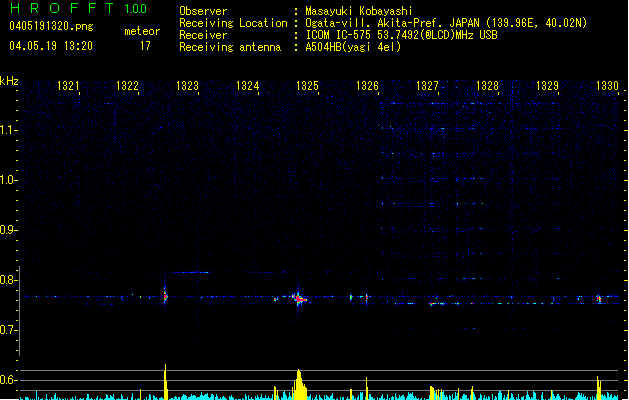Click time axis marker 1328
This screenshot has width=629, height=400.
(x=487, y=86)
